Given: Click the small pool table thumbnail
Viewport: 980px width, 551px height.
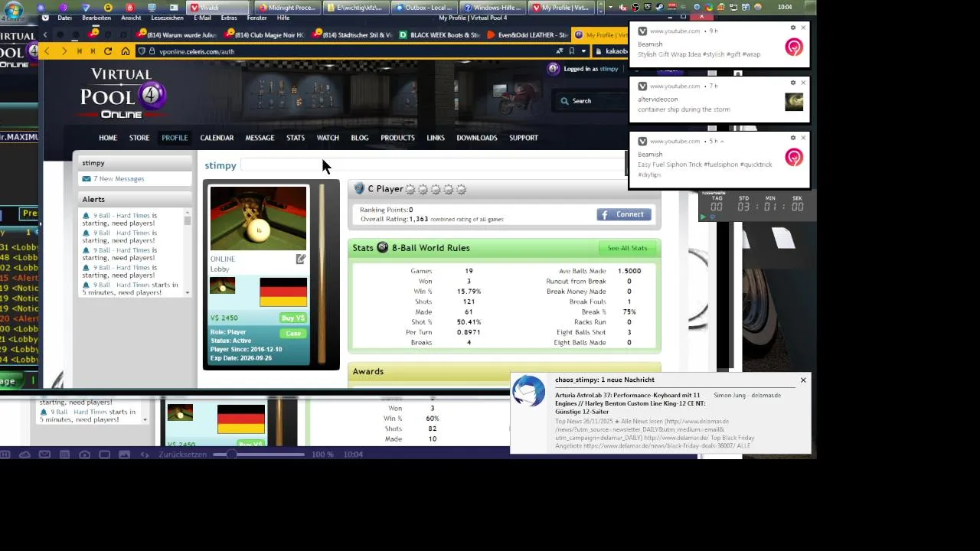Looking at the screenshot, I should pos(223,285).
